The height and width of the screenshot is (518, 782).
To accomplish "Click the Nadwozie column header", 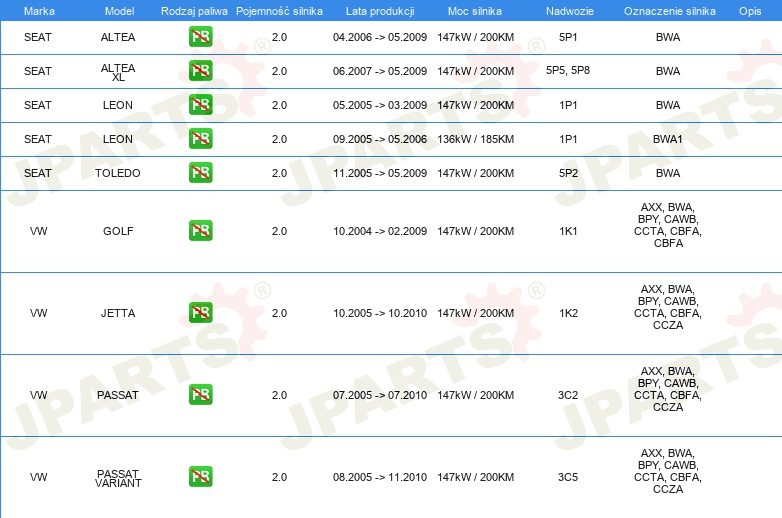I will (x=570, y=11).
